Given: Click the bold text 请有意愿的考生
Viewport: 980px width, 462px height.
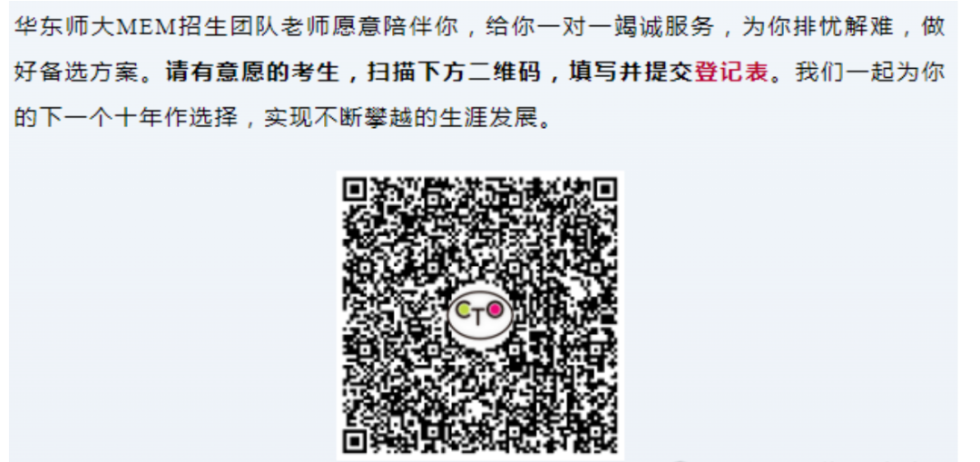Looking at the screenshot, I should coord(251,73).
